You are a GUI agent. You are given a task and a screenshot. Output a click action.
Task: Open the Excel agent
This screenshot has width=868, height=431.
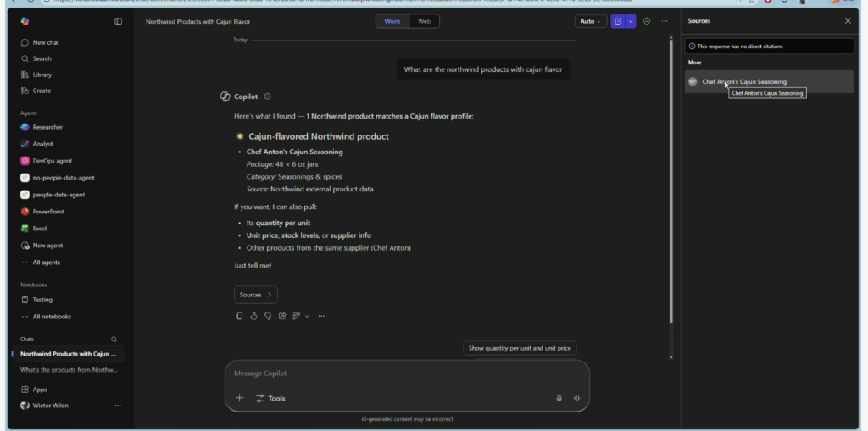tap(34, 229)
